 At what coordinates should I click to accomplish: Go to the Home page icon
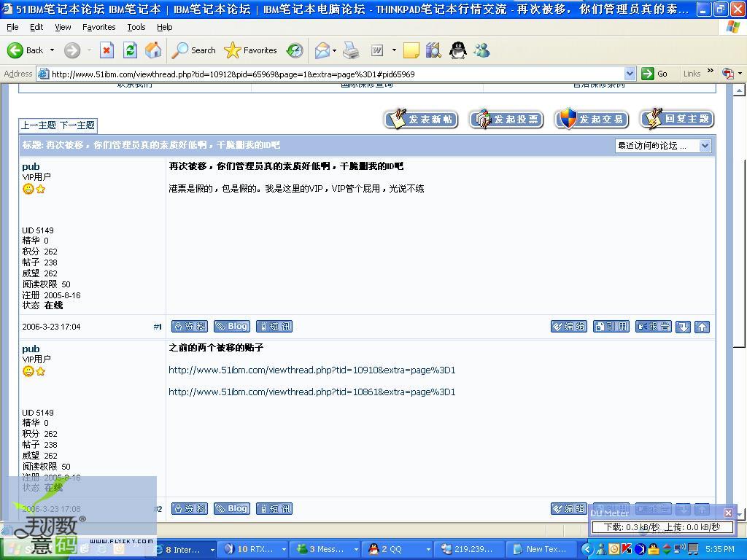tap(153, 50)
